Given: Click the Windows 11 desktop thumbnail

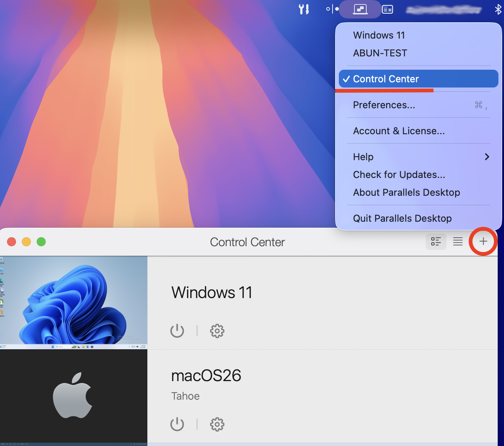Looking at the screenshot, I should 73,303.
